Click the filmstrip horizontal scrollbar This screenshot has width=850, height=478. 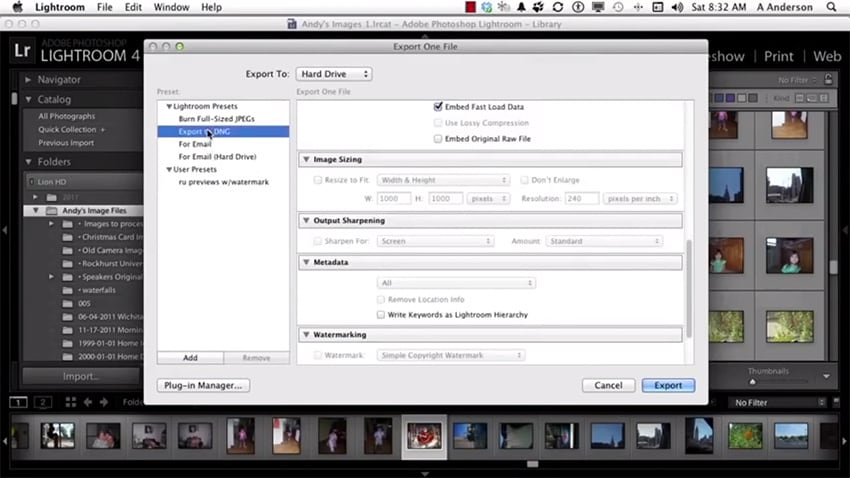click(x=533, y=464)
